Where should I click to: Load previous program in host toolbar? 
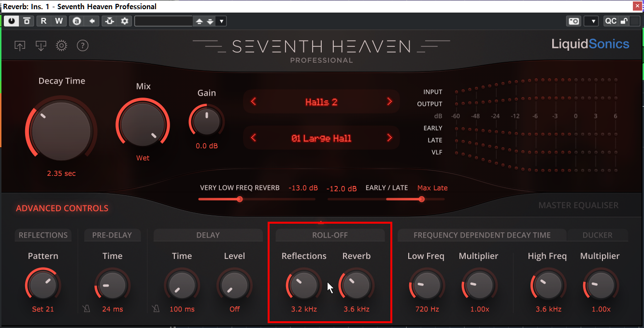199,21
